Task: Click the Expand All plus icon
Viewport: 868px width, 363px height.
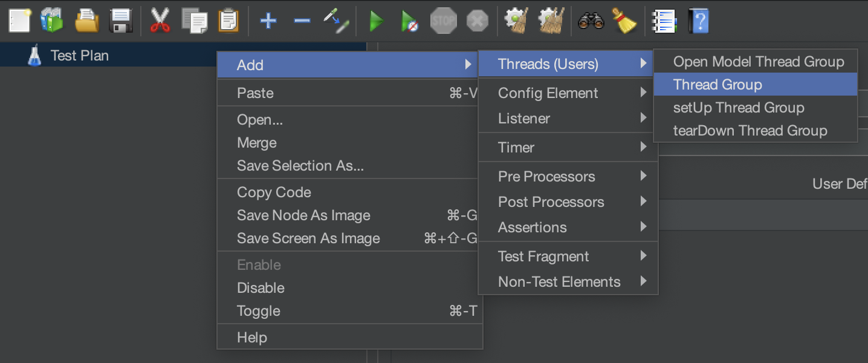Action: 268,21
